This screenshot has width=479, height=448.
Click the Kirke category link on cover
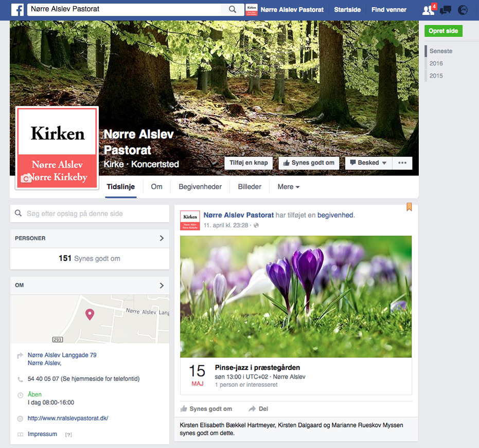click(114, 164)
